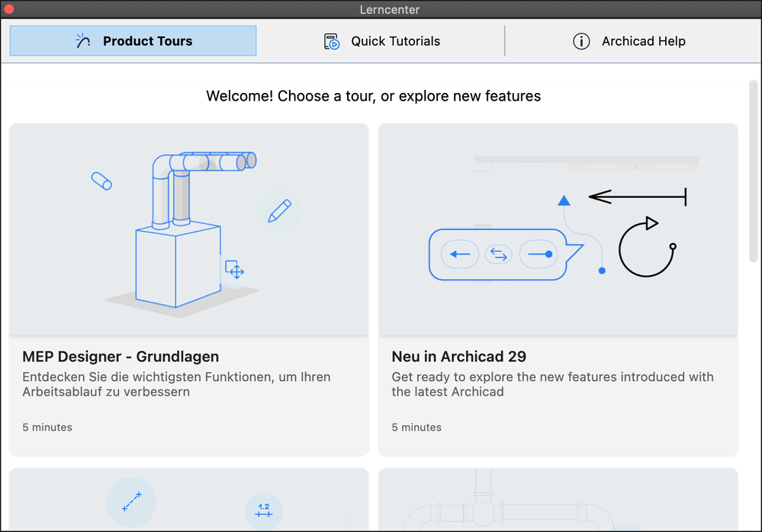Viewport: 762px width, 532px height.
Task: Click the left arrow button in speech bubble
Action: coord(460,254)
